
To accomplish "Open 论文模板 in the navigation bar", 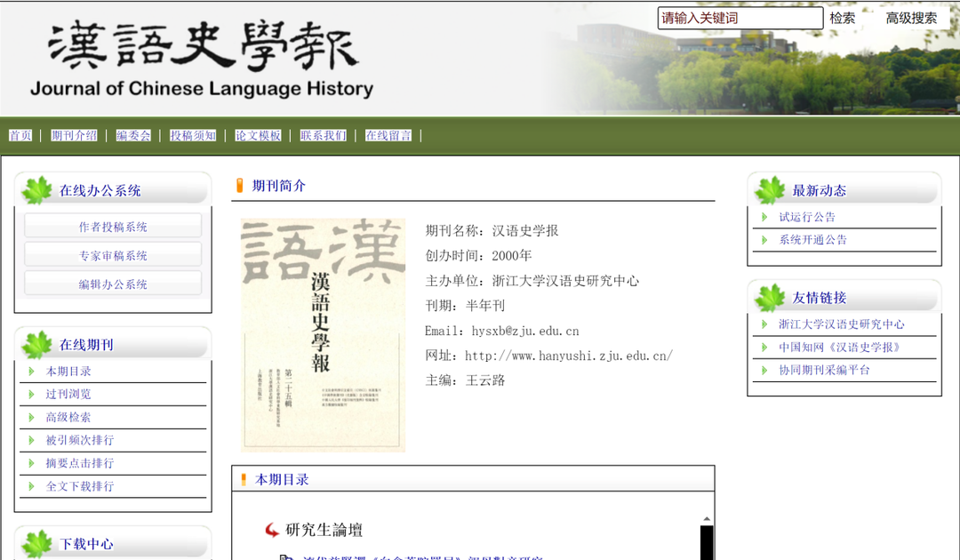I will tap(258, 135).
